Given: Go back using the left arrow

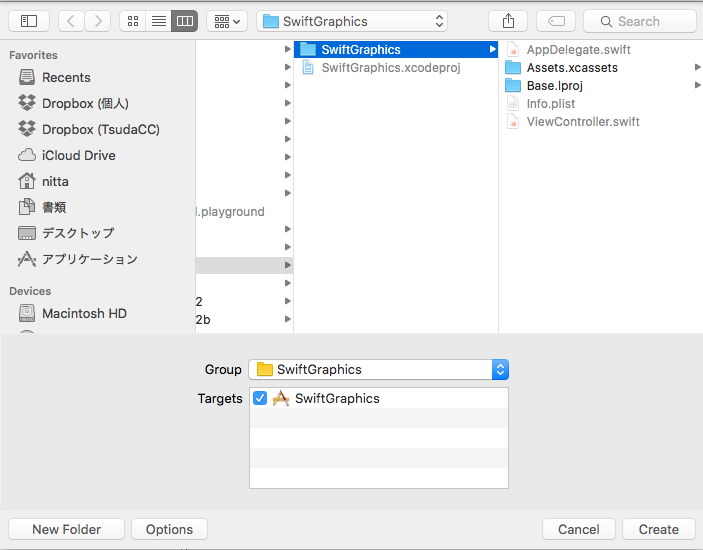Looking at the screenshot, I should 72,21.
